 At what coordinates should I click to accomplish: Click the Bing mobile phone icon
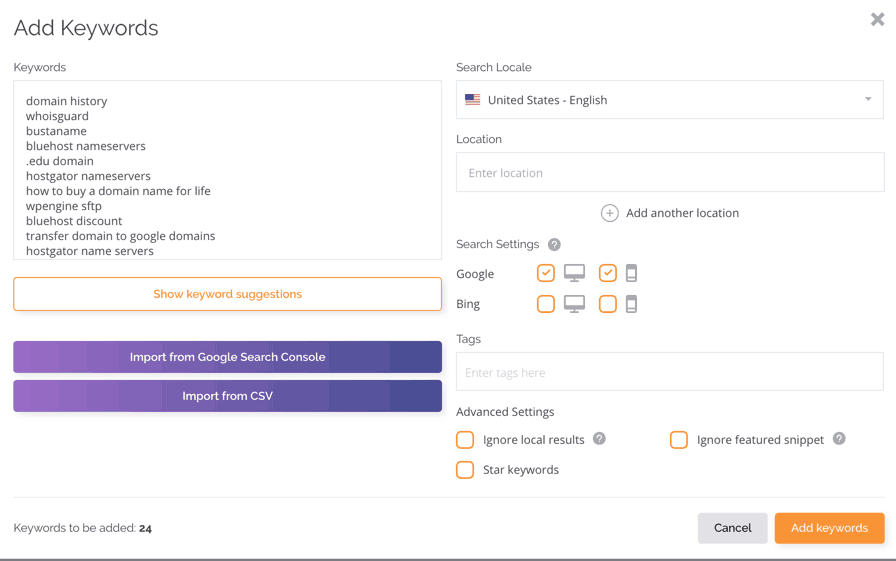coord(631,304)
